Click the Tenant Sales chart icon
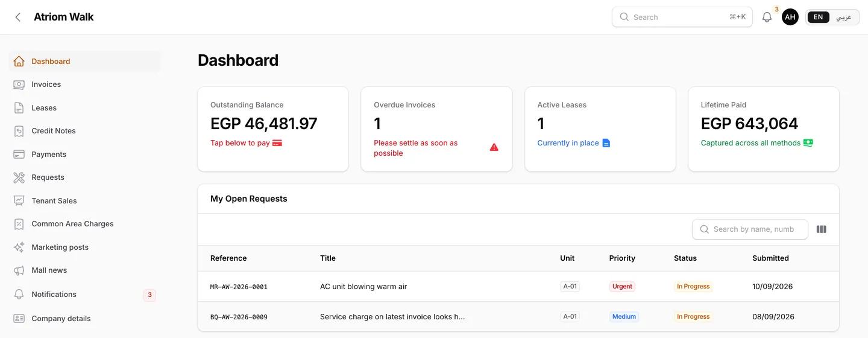 [19, 200]
